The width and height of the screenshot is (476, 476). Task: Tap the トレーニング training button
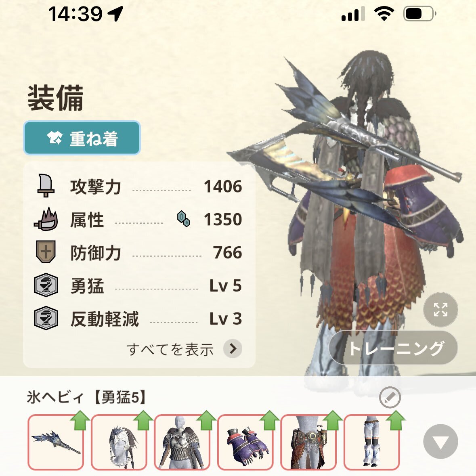(393, 348)
